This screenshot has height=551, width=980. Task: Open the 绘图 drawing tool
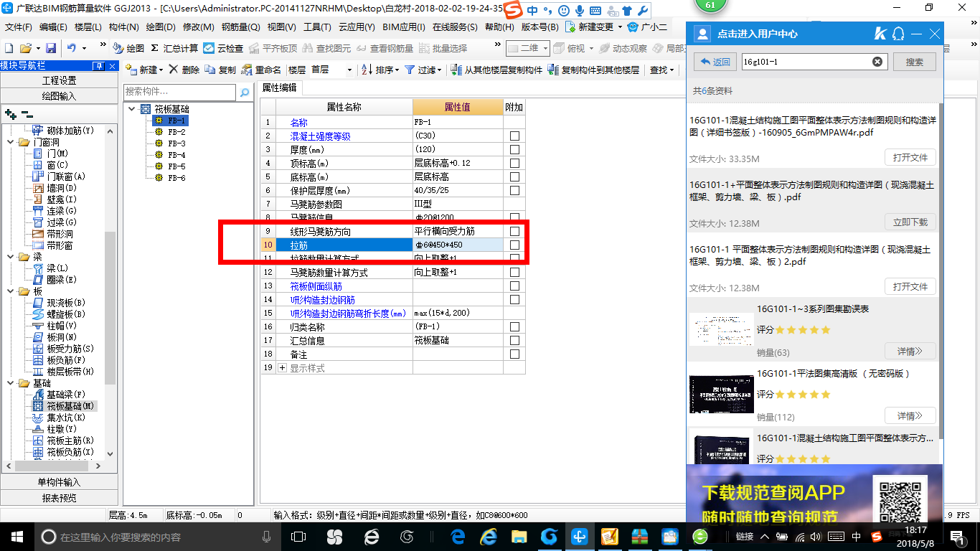(128, 48)
